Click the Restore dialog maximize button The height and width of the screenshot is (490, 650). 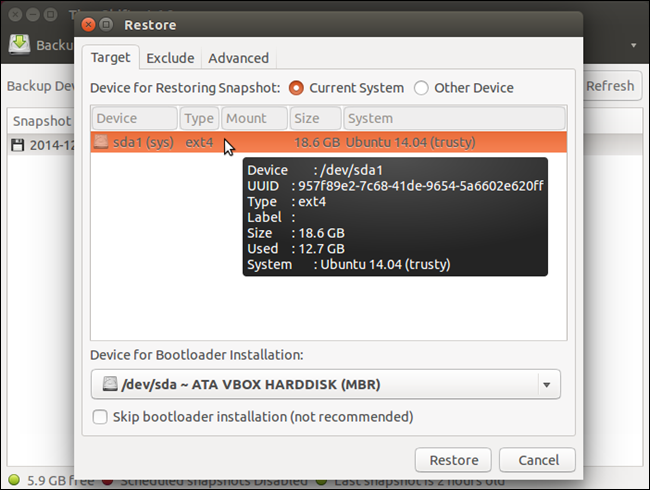pyautogui.click(x=106, y=25)
